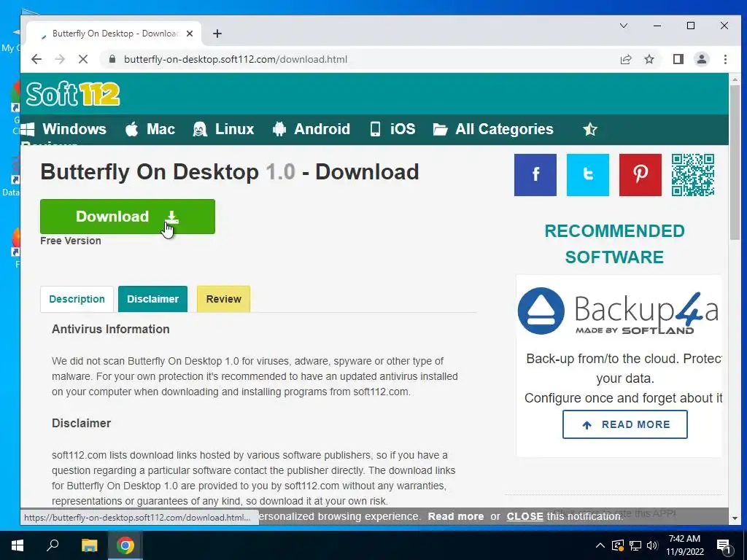Open the Linux category
The height and width of the screenshot is (560, 747).
pos(223,129)
